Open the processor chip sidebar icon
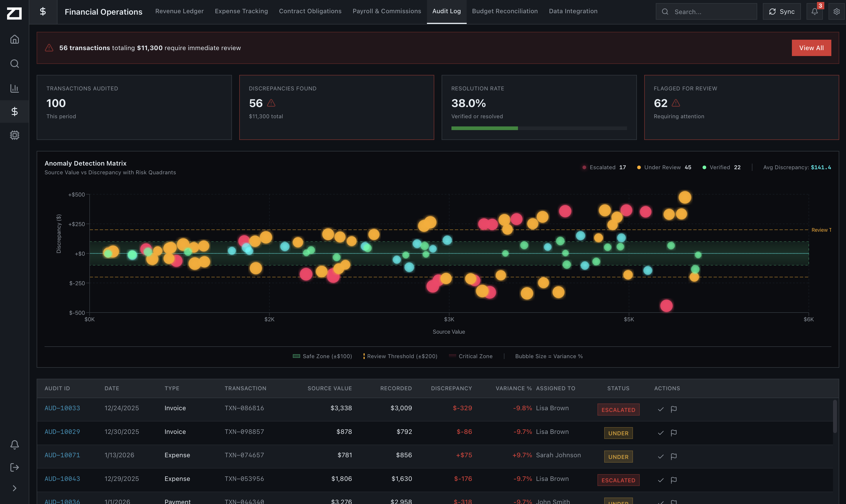The image size is (846, 504). (x=14, y=135)
